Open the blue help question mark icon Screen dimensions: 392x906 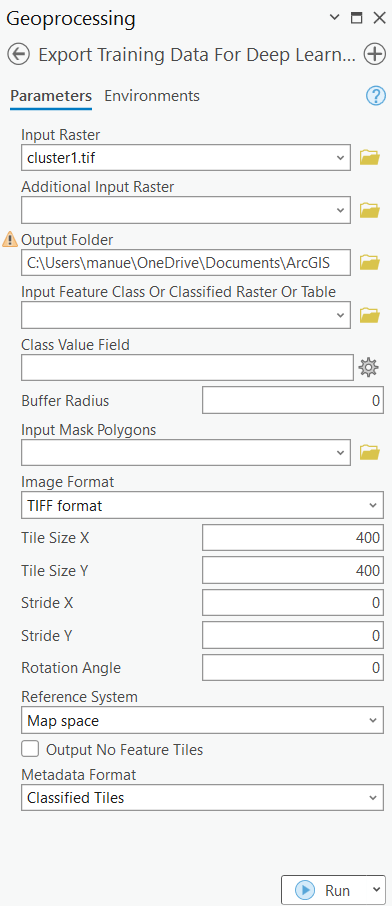tap(376, 95)
